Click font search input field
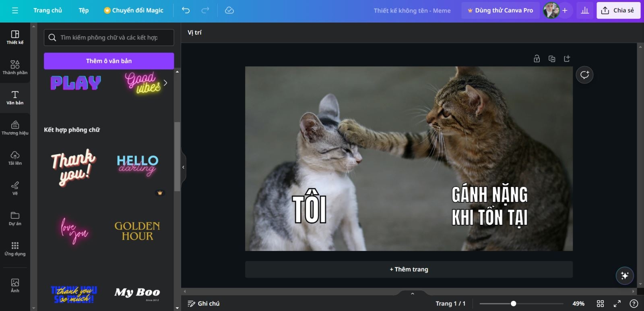This screenshot has width=644, height=311. click(109, 37)
